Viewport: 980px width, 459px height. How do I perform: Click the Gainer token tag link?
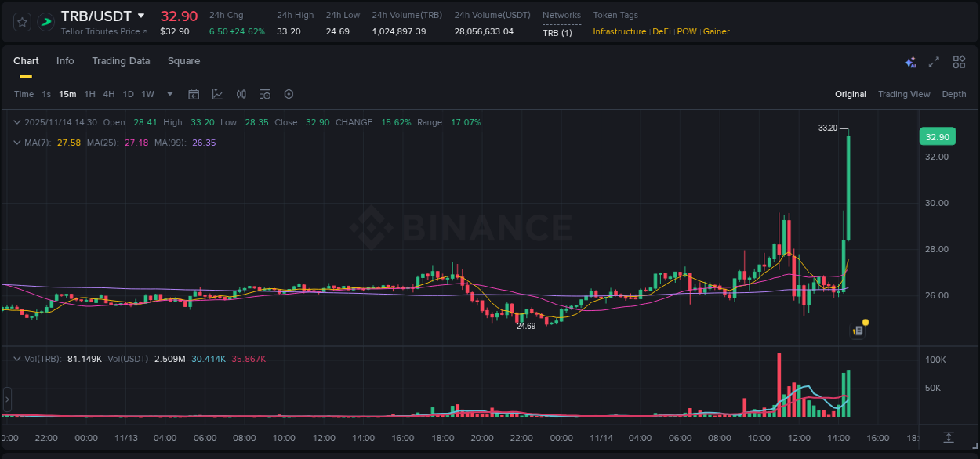[x=716, y=31]
